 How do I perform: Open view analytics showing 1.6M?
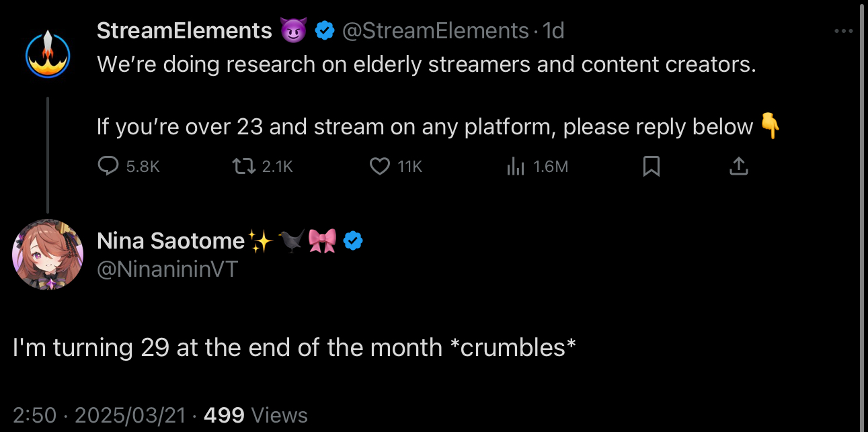click(x=516, y=166)
